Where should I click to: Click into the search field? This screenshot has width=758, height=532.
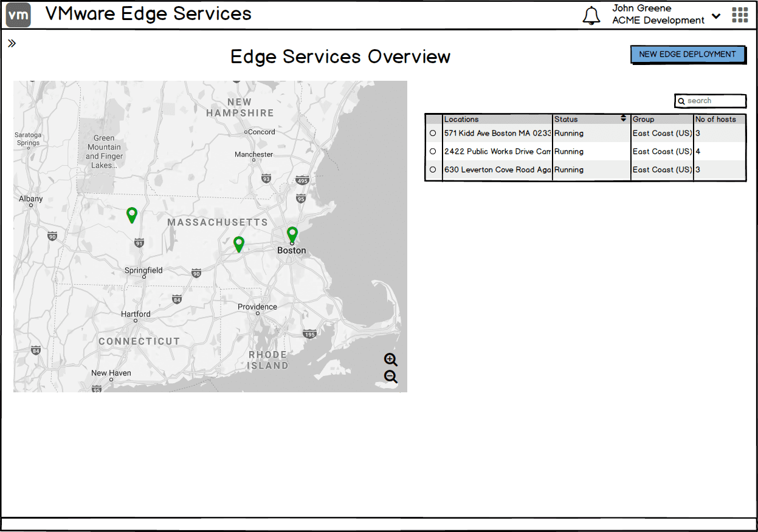[711, 101]
